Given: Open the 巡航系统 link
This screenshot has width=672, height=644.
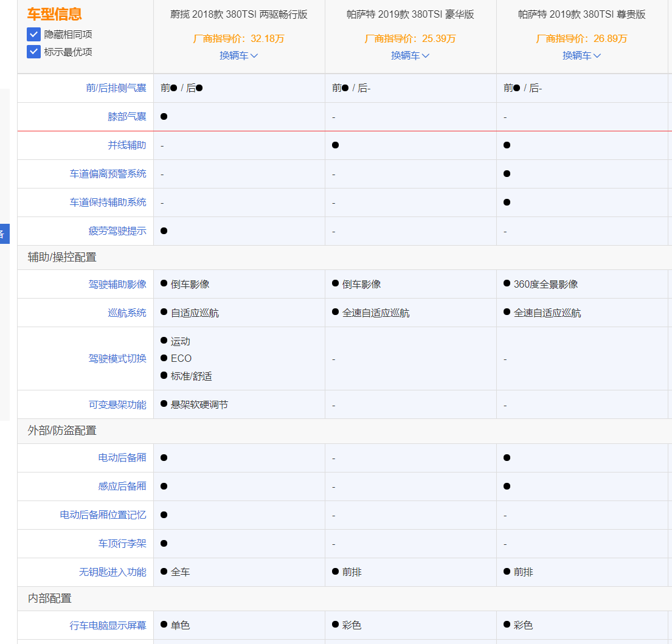Looking at the screenshot, I should [127, 313].
